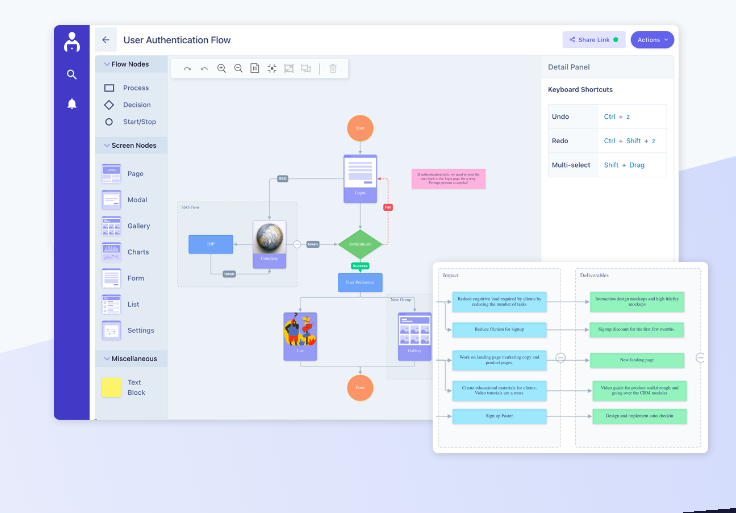Click the page document icon in the canvas toolbar
Screen dimensions: 736x513
tap(254, 69)
